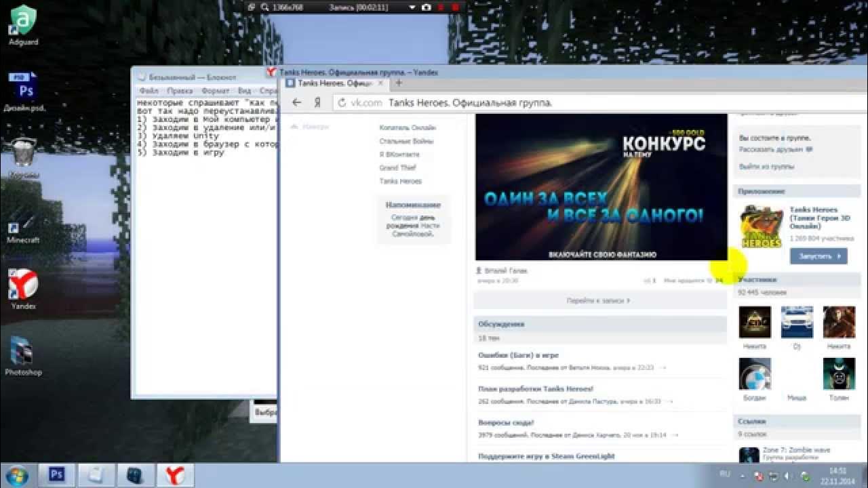Open the Толян member avatar

click(839, 374)
